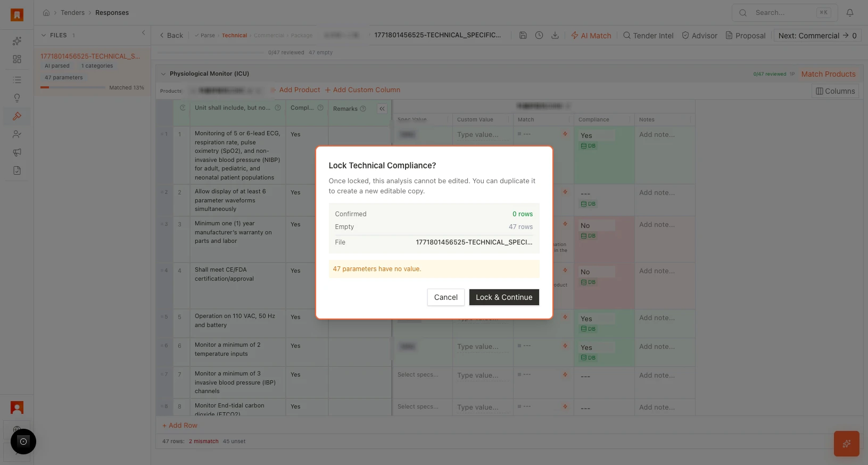Collapse Physiological Monitor (ICU) section
The width and height of the screenshot is (868, 465).
pos(163,74)
